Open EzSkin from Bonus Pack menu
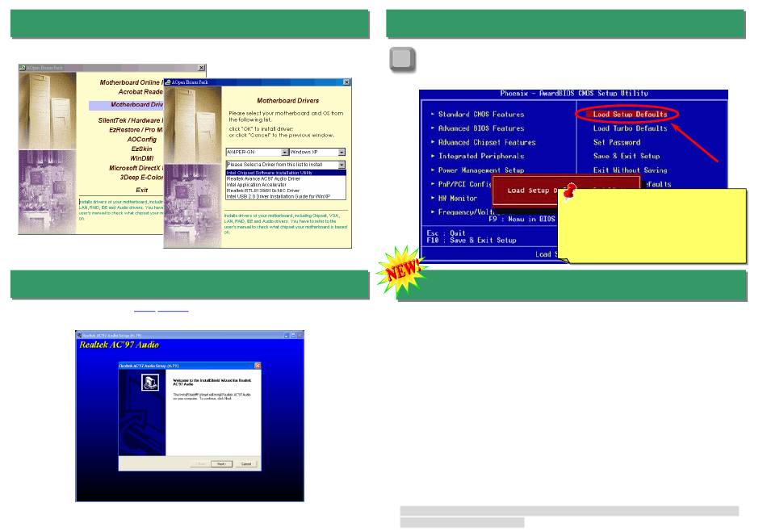The width and height of the screenshot is (767, 532). point(142,149)
